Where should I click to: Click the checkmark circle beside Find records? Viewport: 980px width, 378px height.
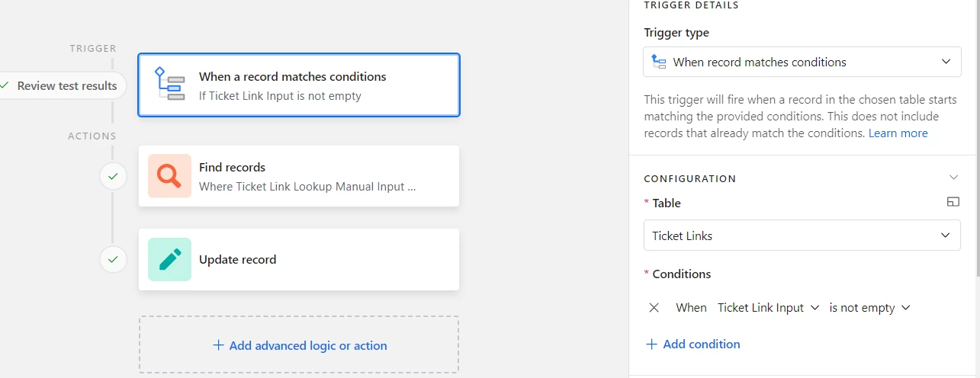pyautogui.click(x=113, y=176)
